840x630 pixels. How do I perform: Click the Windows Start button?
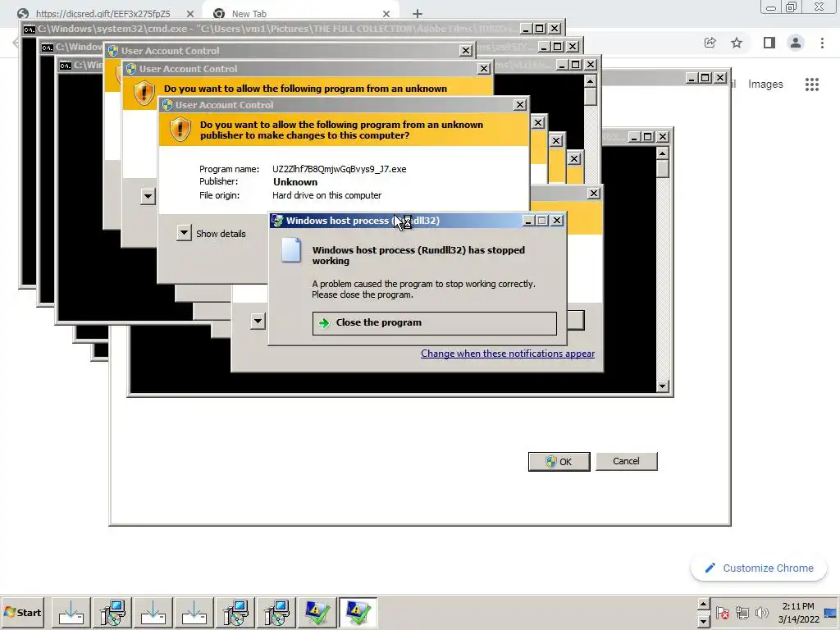pyautogui.click(x=22, y=612)
